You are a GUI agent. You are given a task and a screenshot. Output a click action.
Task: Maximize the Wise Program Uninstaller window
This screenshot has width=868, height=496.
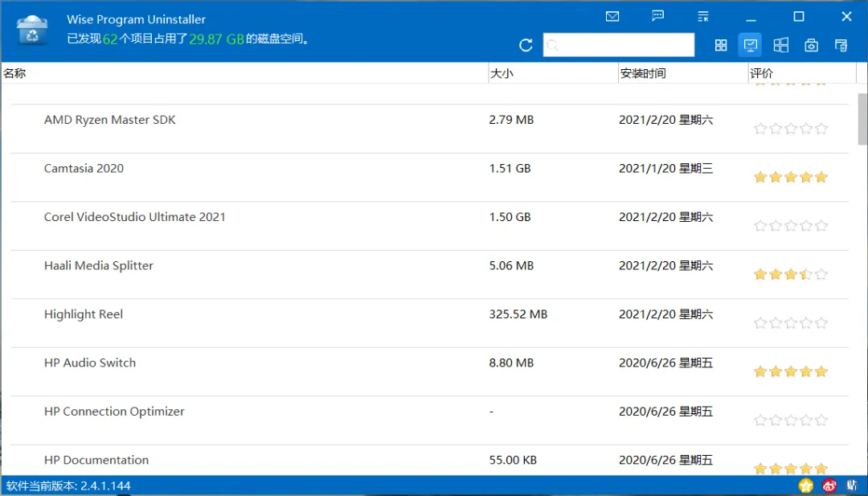tap(799, 17)
